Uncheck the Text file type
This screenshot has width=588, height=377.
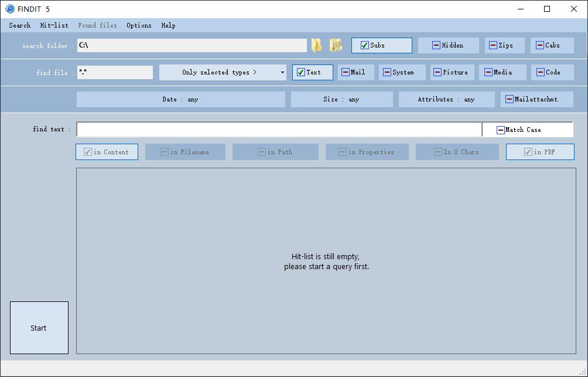312,73
